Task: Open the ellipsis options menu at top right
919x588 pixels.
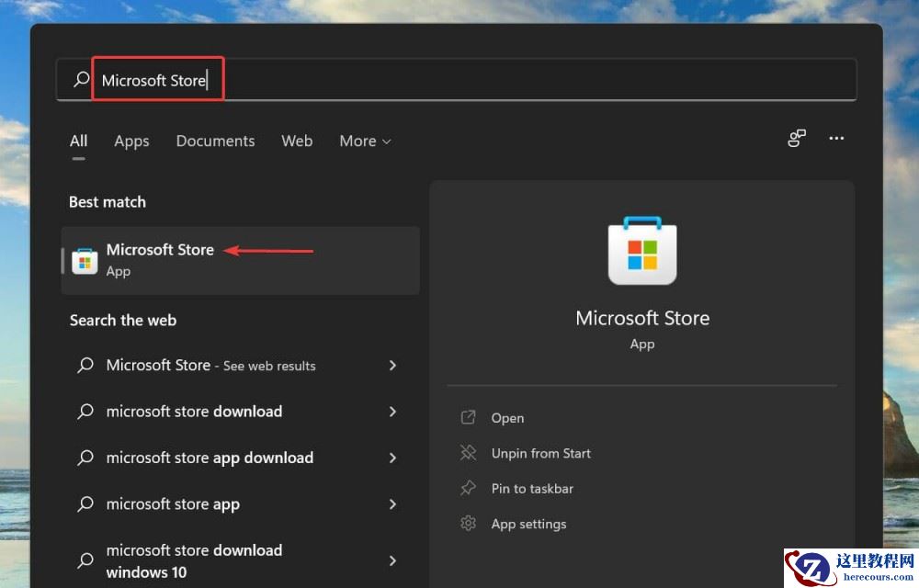Action: [x=835, y=138]
